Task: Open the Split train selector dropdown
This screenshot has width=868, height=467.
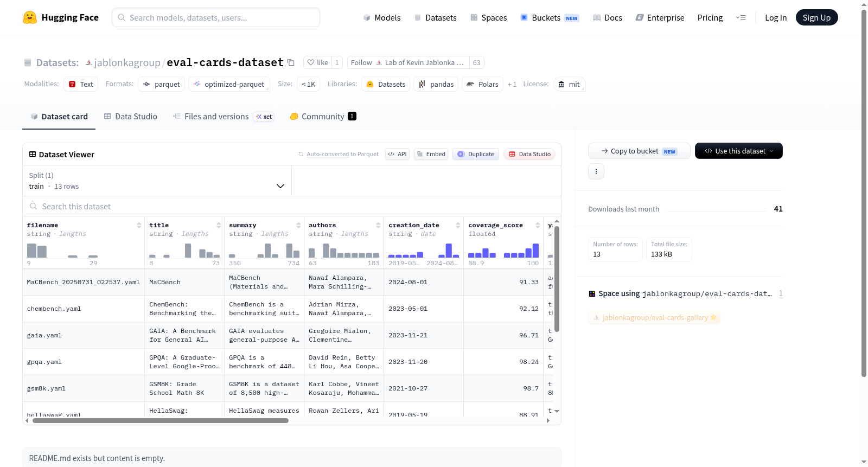Action: (x=157, y=181)
